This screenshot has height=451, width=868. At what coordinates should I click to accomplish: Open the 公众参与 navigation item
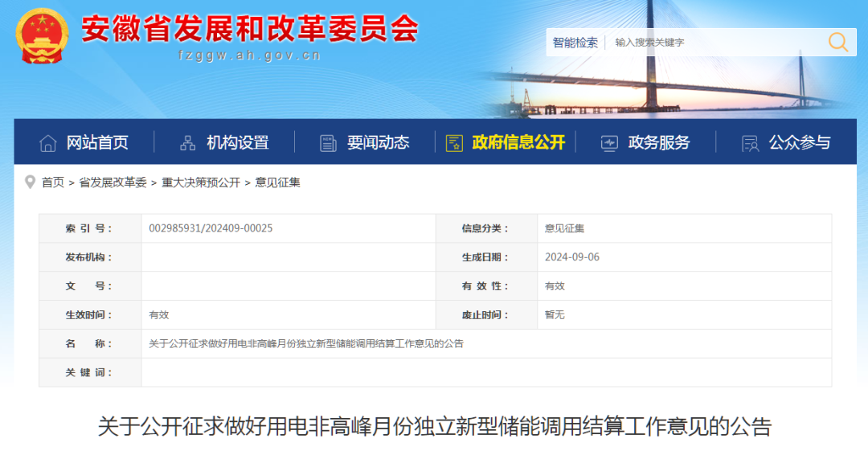tap(799, 143)
